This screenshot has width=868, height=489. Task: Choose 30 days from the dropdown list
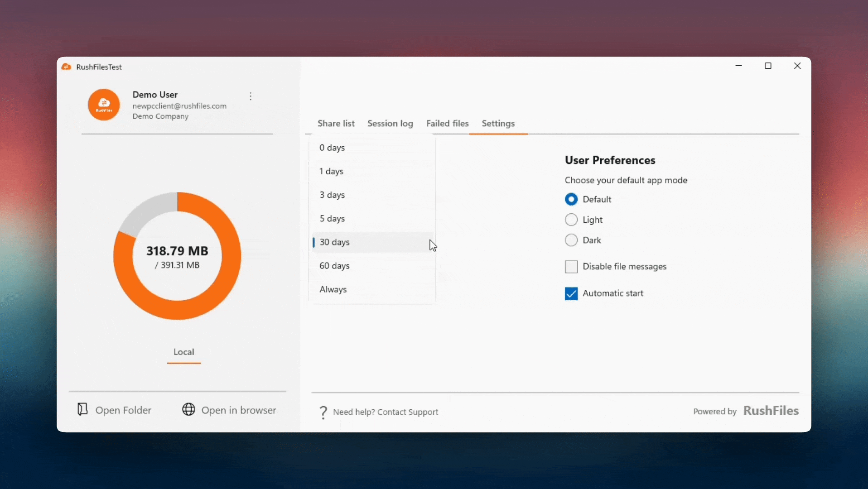point(372,242)
